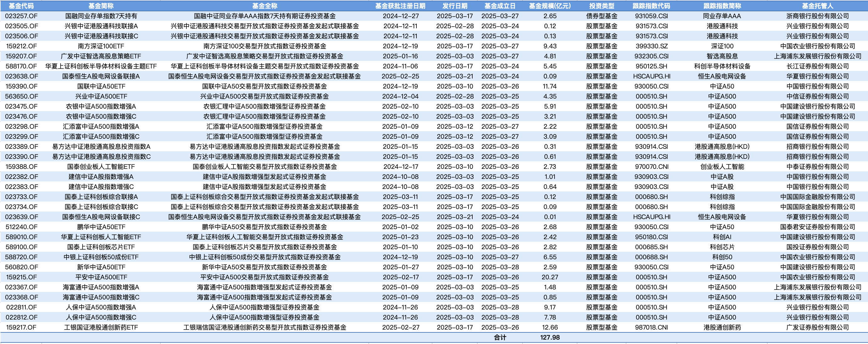
Task: Select fund size value 20.27
Action: [x=549, y=277]
